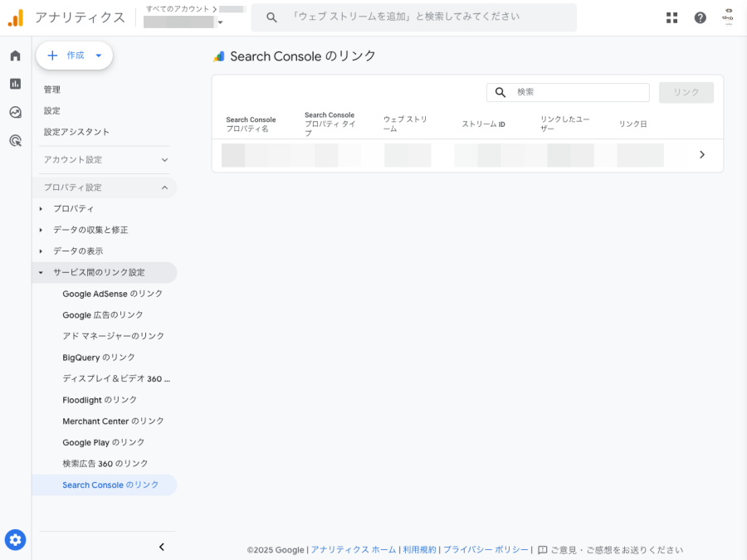This screenshot has width=747, height=560.
Task: Open the Reports bar chart icon
Action: tap(15, 84)
